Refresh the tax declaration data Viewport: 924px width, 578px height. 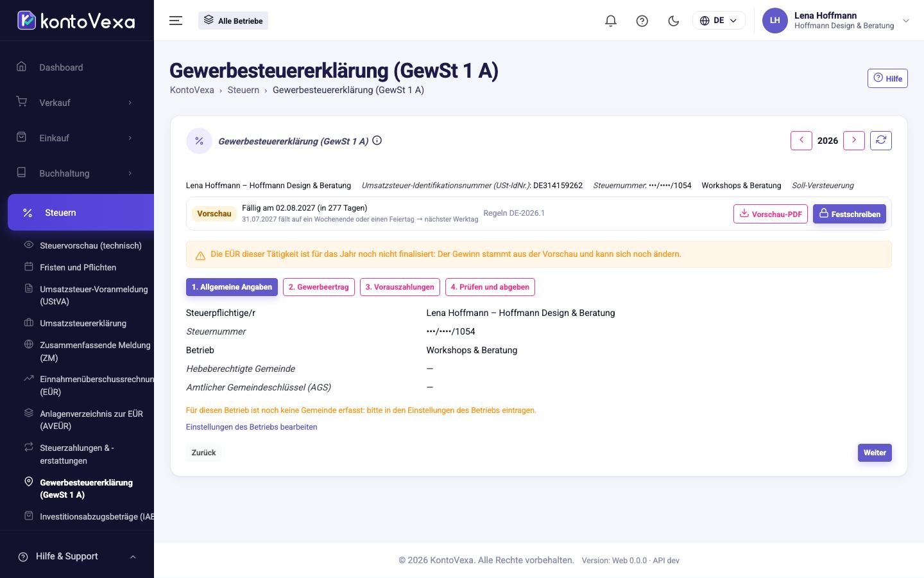pos(881,141)
